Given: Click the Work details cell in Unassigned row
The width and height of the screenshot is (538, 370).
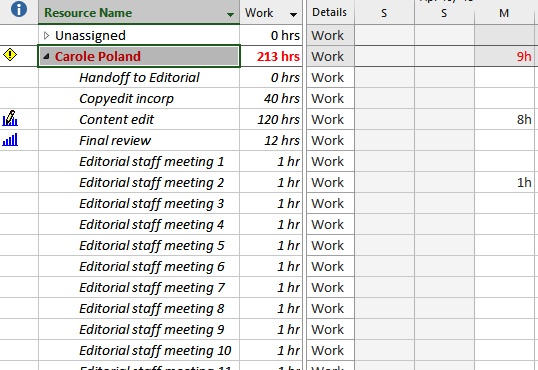Looking at the screenshot, I should [x=330, y=35].
